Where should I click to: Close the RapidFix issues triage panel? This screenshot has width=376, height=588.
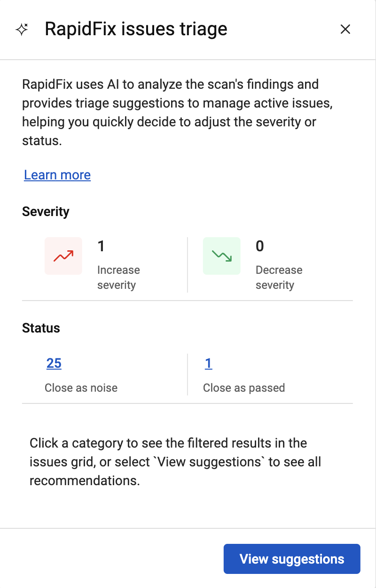[x=345, y=30]
